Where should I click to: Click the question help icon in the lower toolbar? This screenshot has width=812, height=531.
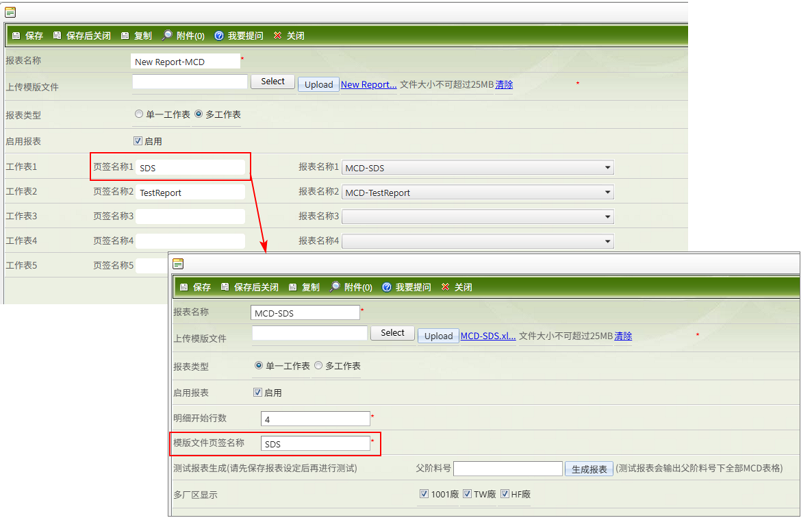(386, 287)
